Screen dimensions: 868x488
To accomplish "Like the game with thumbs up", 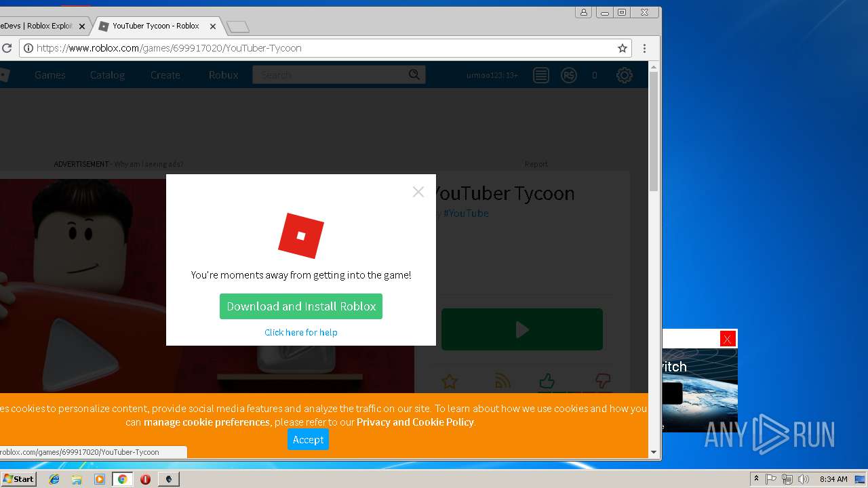I will click(547, 381).
